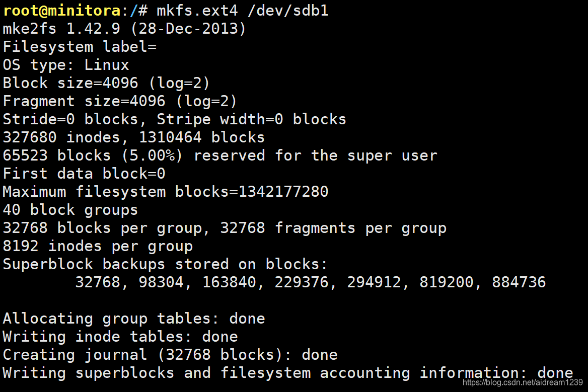The height and width of the screenshot is (392, 588).
Task: Click 'Writing inode tables: done' line
Action: click(120, 337)
